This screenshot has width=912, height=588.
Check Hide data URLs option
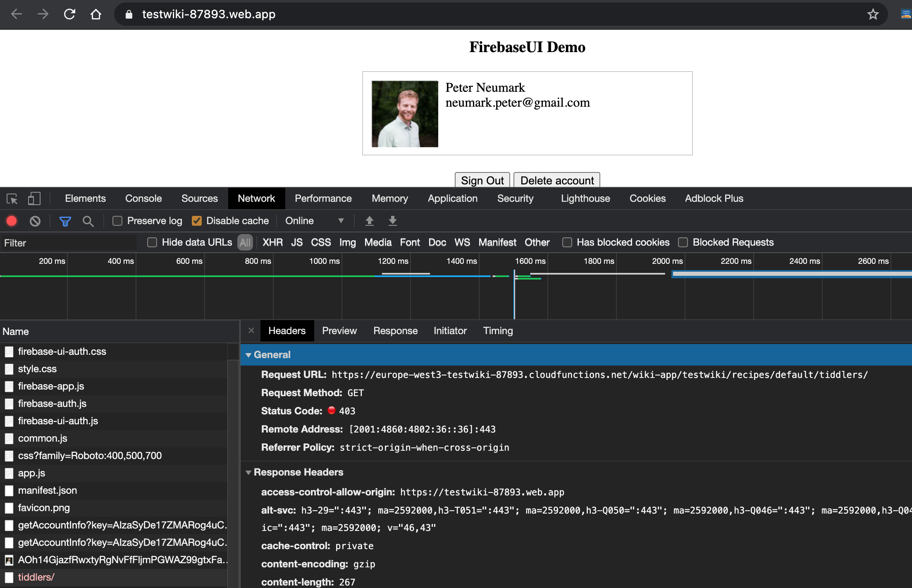pos(152,242)
